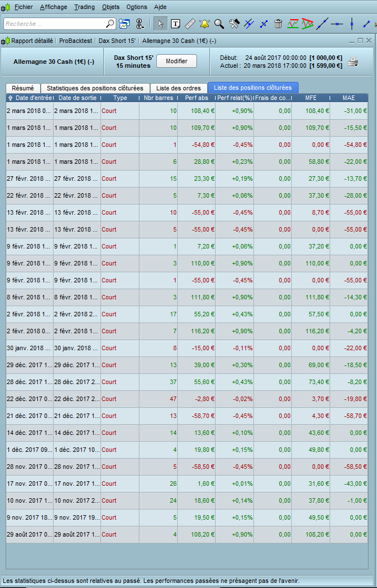Activate the magnifying glass zoom tool
377x588 pixels.
pyautogui.click(x=219, y=24)
